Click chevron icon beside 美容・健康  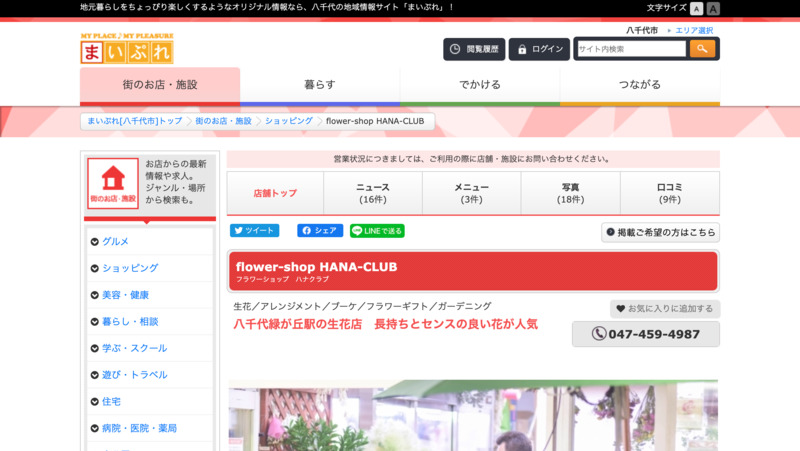click(x=94, y=295)
